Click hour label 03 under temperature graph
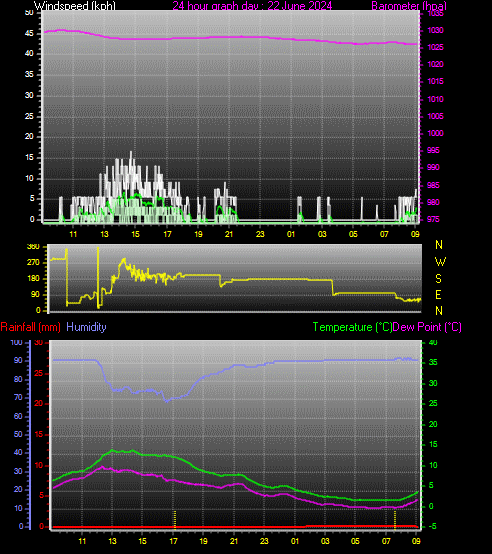 [325, 541]
